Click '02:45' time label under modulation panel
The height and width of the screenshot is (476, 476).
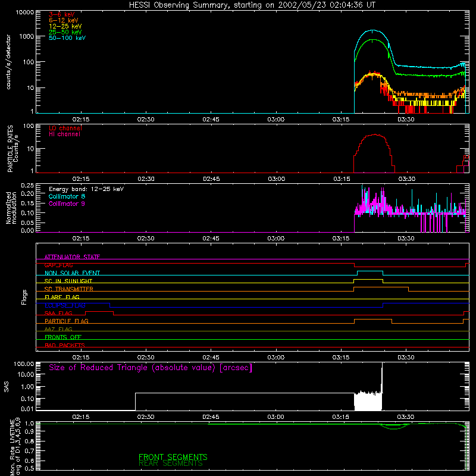(211, 238)
